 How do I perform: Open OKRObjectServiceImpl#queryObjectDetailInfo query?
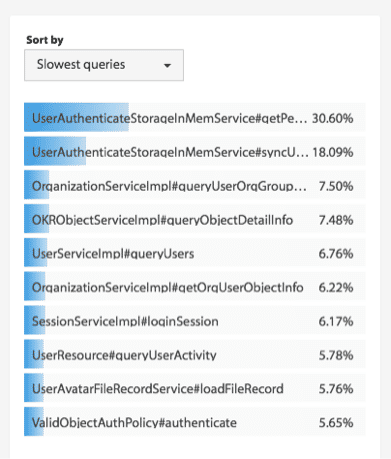pos(195,219)
